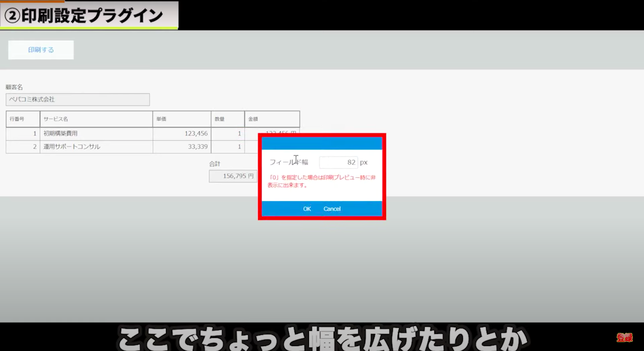Click the 登録 subscribe icon
This screenshot has width=644, height=351.
624,338
